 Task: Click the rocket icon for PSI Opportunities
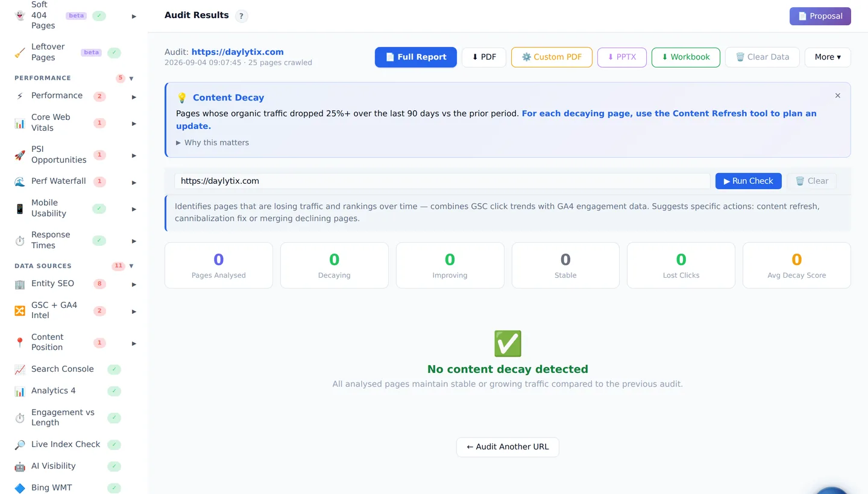(x=20, y=155)
